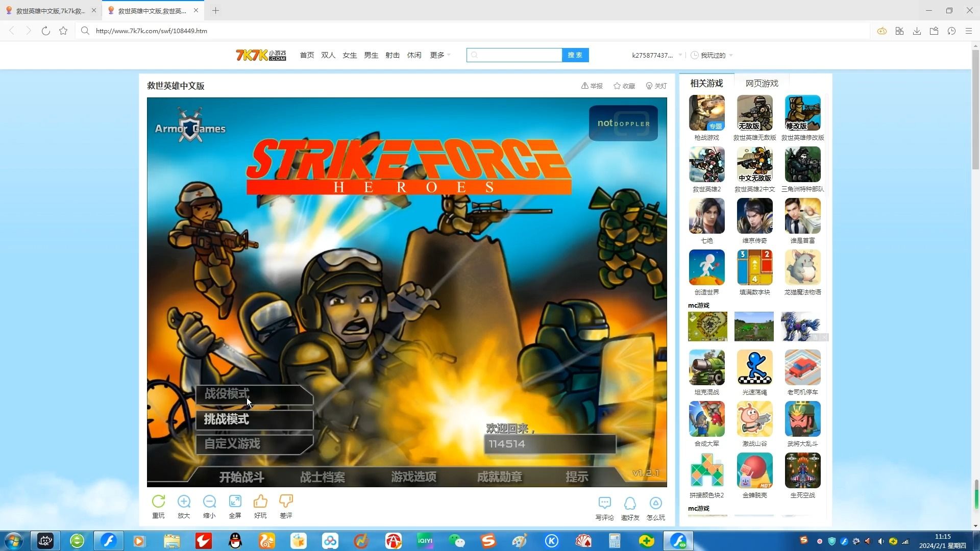Viewport: 980px width, 551px height.
Task: Open 写评论 comment icon
Action: pos(604,504)
